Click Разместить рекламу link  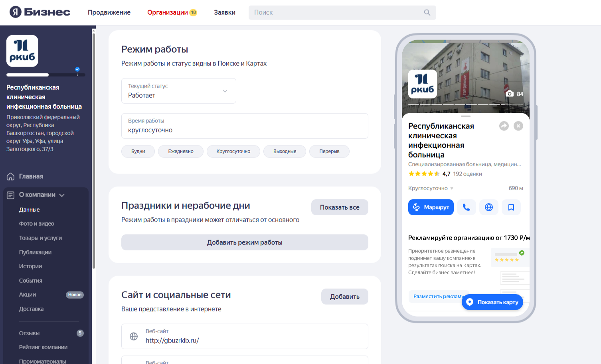pyautogui.click(x=438, y=296)
